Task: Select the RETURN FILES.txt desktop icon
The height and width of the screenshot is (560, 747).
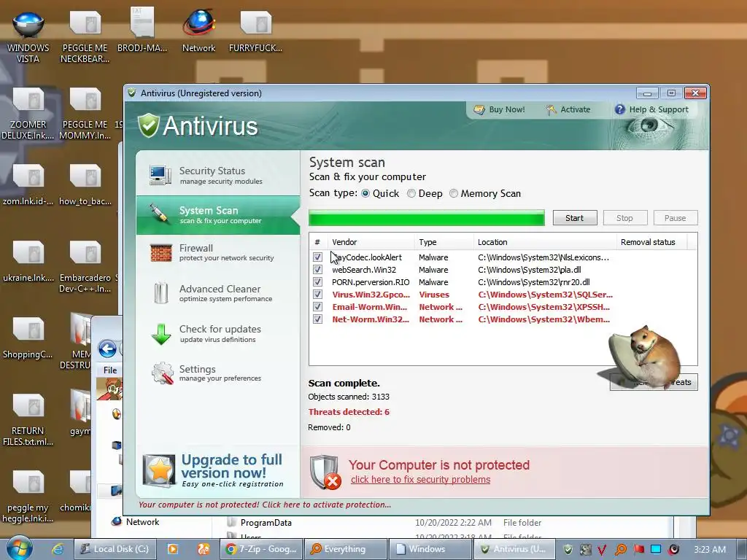Action: pos(28,420)
